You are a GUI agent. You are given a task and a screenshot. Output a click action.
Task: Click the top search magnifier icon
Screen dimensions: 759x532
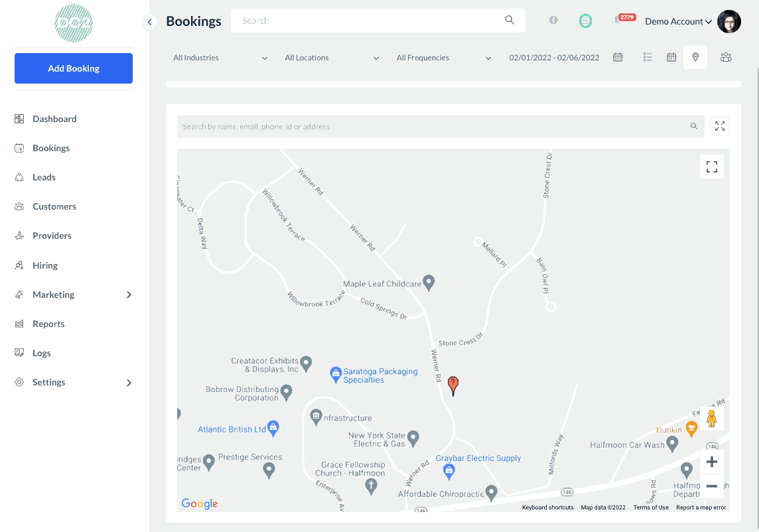[510, 20]
